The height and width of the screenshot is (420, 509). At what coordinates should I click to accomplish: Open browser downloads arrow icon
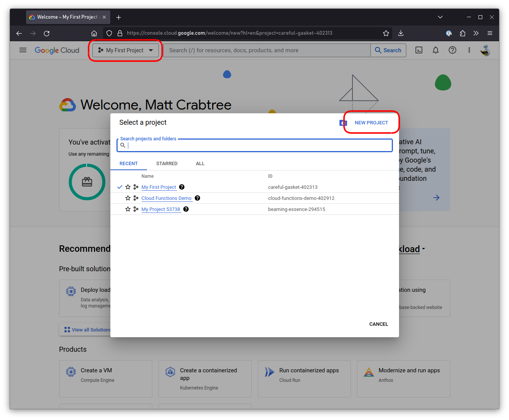tap(401, 33)
